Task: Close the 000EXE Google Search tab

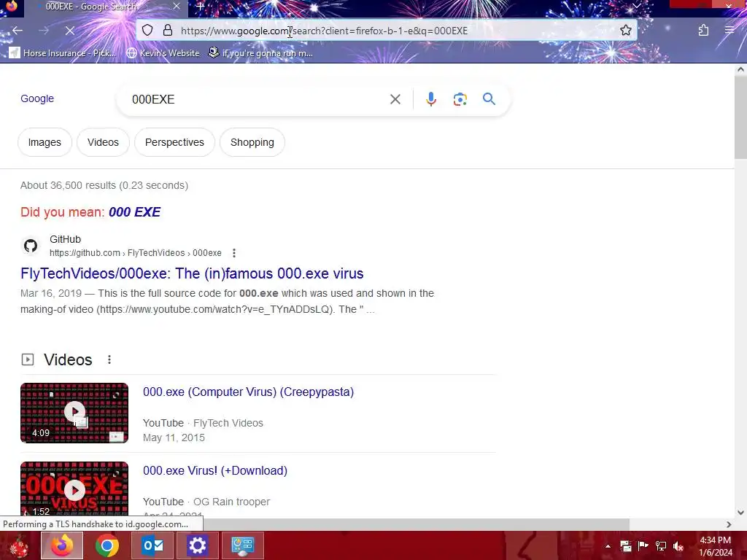Action: tap(177, 6)
